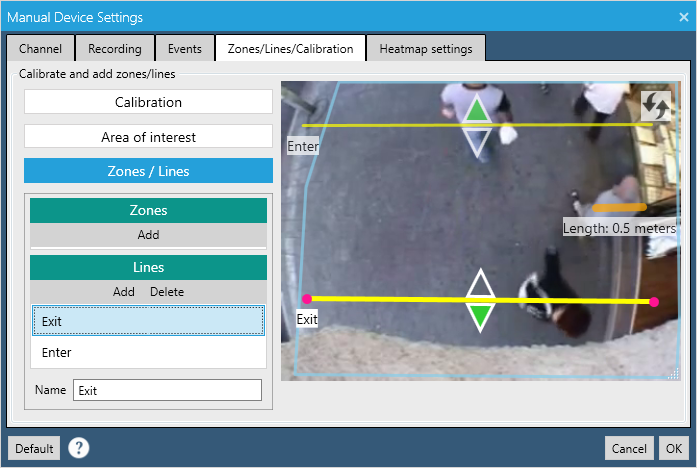Screen dimensions: 697x468
Task: Switch to the Recording tab
Action: [115, 48]
